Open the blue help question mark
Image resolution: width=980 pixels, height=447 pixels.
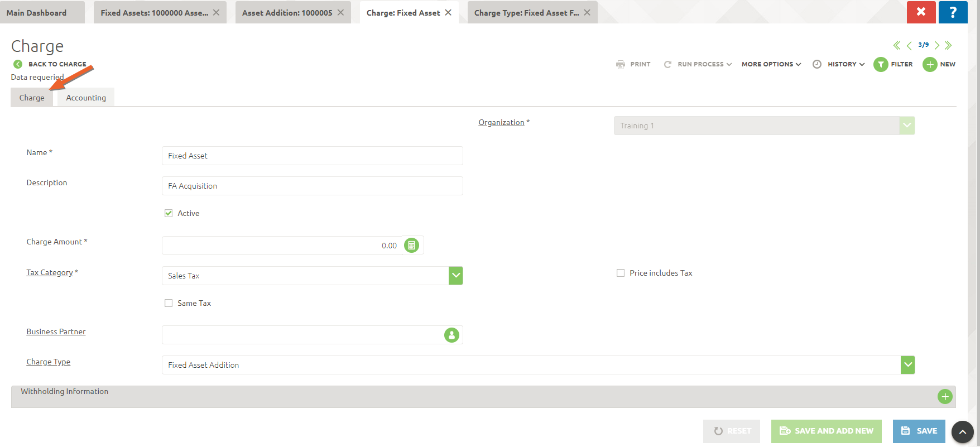953,12
